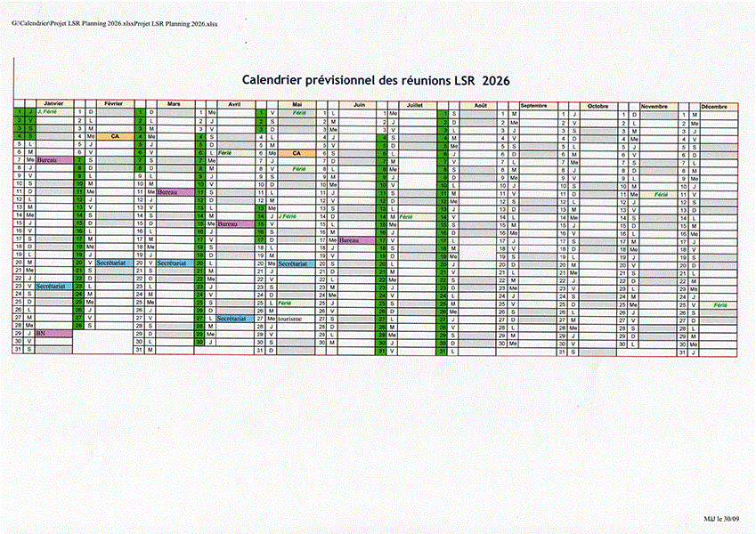Viewport: 756px width, 534px height.
Task: Click the tourisme entry in Mai
Action: tap(290, 319)
